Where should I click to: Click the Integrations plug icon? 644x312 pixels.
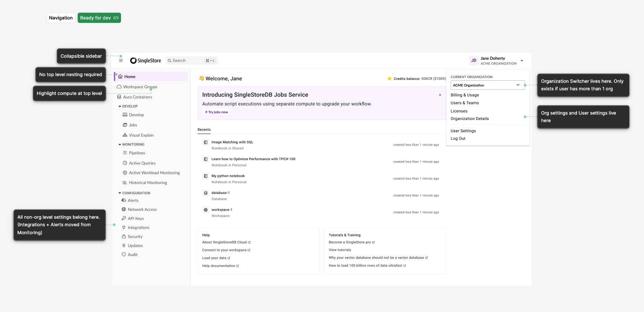click(124, 228)
